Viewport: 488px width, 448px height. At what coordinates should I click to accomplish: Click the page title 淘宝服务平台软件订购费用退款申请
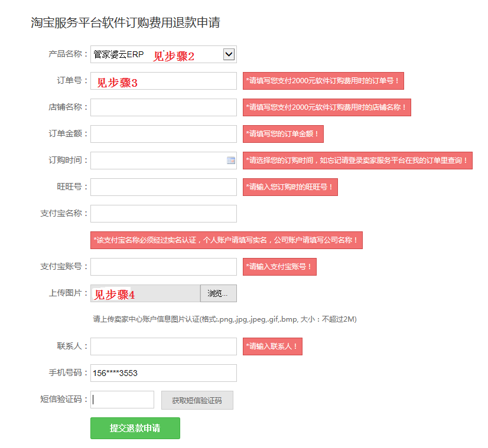125,22
